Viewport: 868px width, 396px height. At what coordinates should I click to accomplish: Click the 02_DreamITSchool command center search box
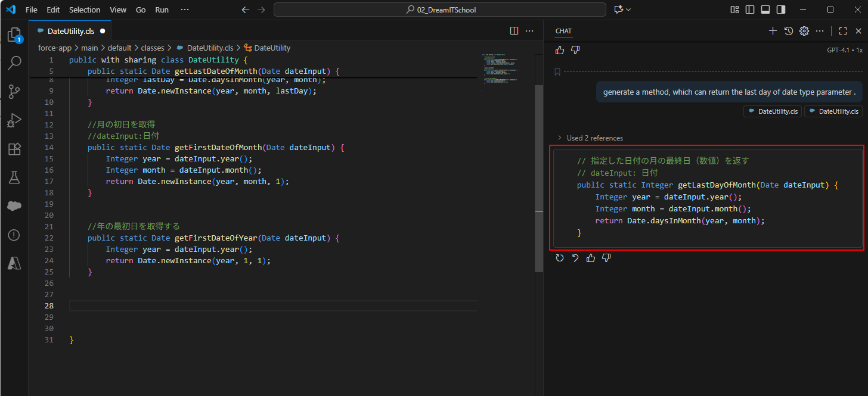(440, 10)
